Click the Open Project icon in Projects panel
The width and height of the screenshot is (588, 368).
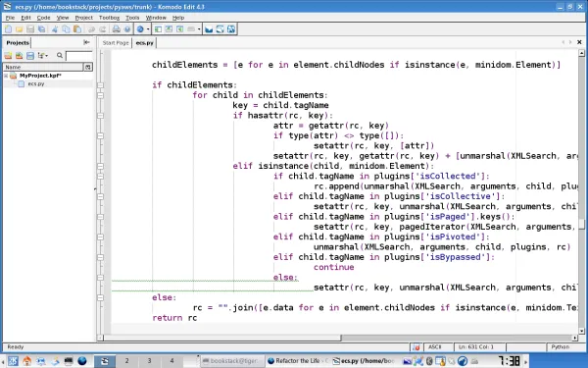click(x=20, y=56)
